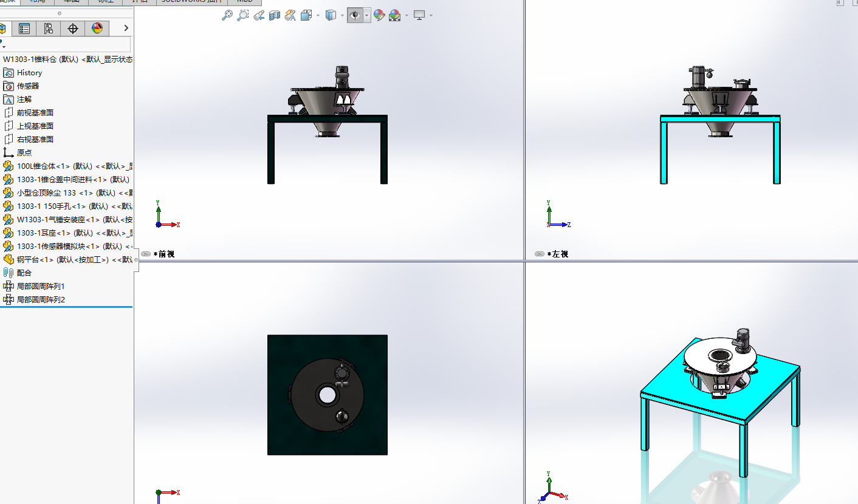Switch to the DisplayManager color ball tab
This screenshot has height=504, width=858.
click(x=97, y=28)
